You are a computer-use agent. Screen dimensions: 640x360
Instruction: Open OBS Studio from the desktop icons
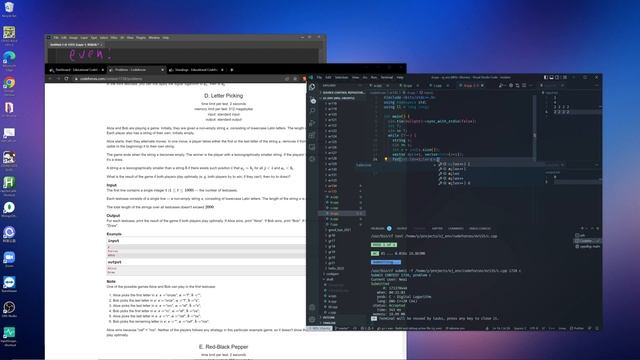point(9,309)
